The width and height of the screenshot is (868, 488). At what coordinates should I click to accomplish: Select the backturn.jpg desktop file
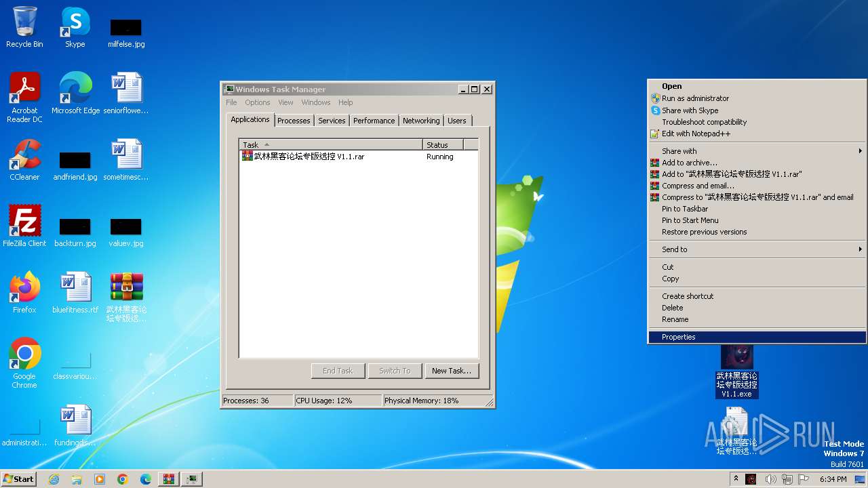tap(75, 232)
